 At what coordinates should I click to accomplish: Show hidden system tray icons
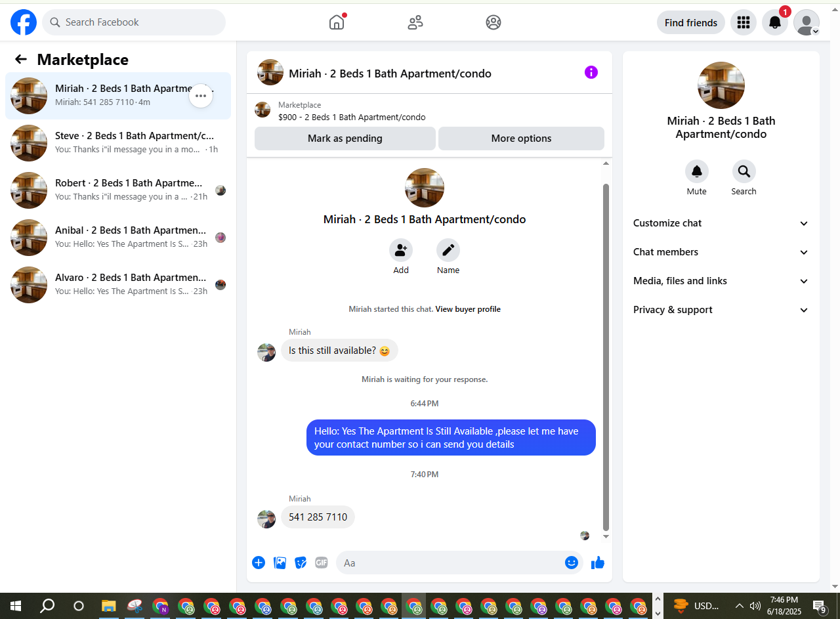740,606
